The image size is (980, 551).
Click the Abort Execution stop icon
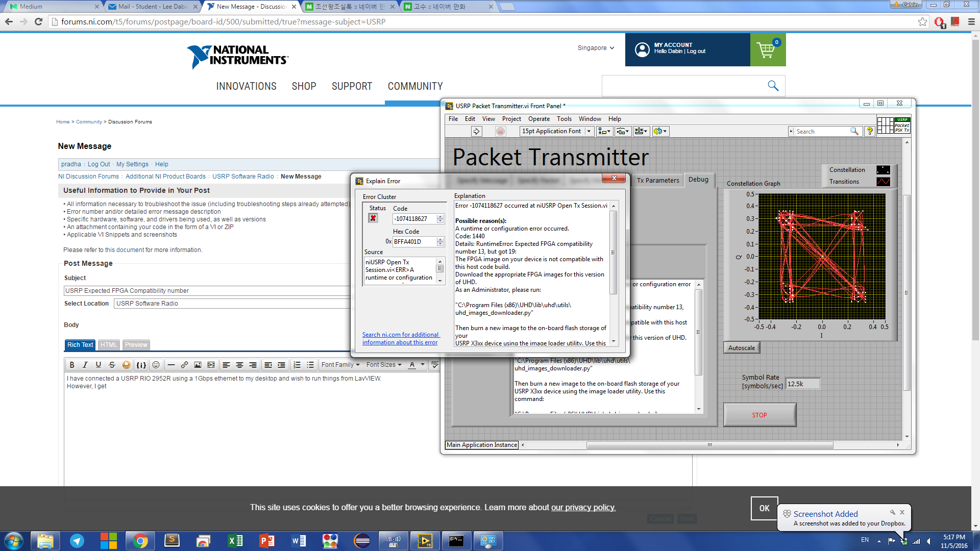pos(500,131)
